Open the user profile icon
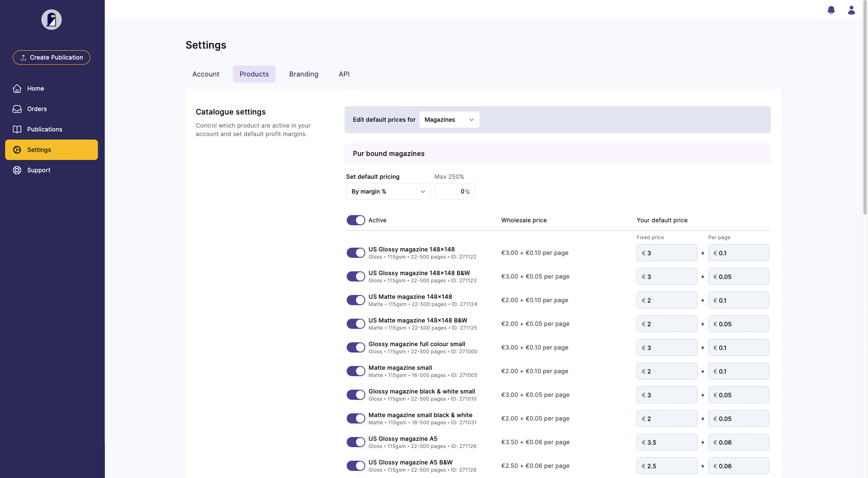The height and width of the screenshot is (478, 868). click(852, 10)
